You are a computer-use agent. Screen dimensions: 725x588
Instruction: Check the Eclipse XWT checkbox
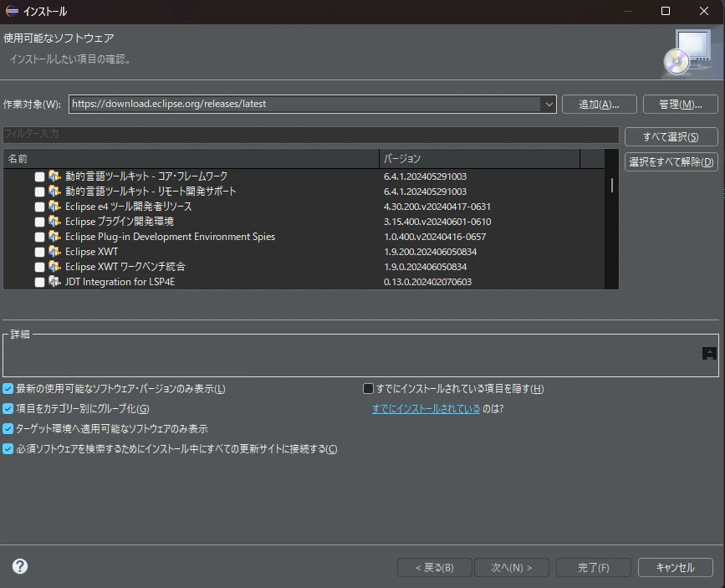(40, 252)
